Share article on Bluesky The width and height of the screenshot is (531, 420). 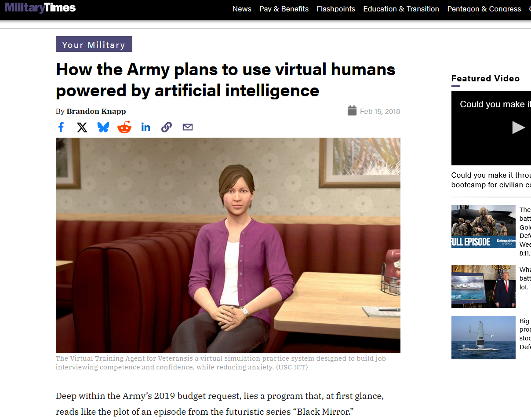pos(103,128)
